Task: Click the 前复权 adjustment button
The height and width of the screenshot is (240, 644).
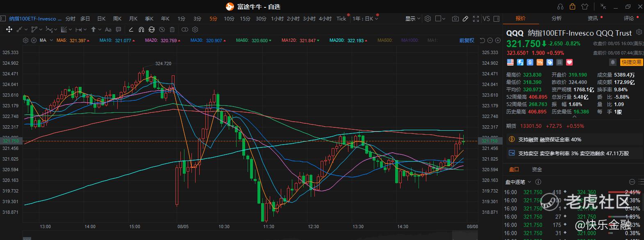Action: point(467,41)
